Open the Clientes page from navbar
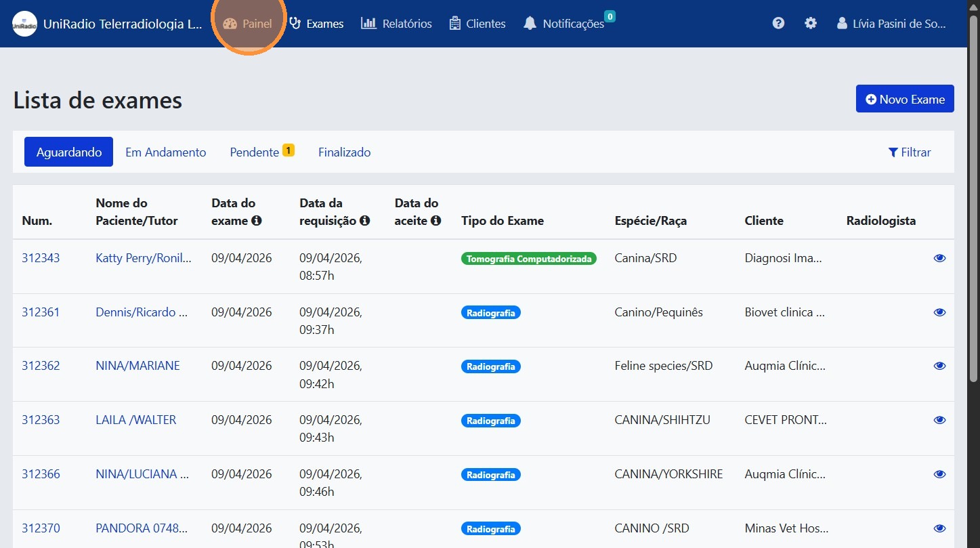Image resolution: width=980 pixels, height=548 pixels. tap(477, 24)
